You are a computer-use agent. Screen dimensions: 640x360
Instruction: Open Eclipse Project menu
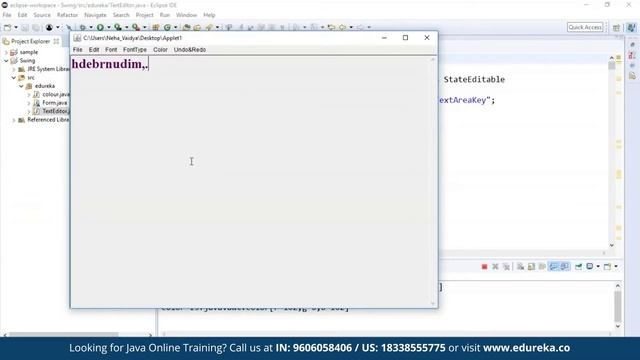pyautogui.click(x=144, y=15)
